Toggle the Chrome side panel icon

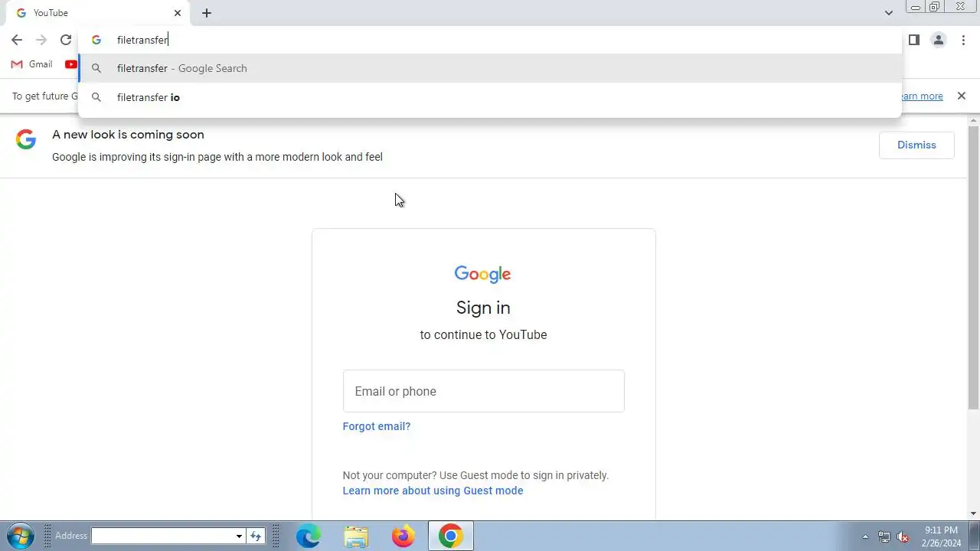click(914, 40)
